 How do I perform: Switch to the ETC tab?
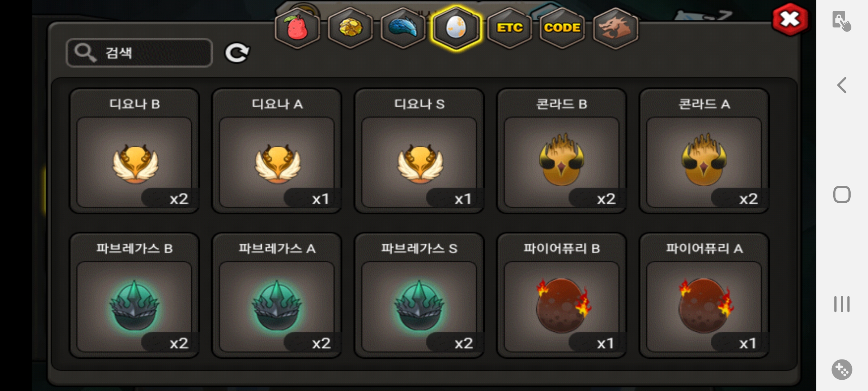tap(510, 28)
